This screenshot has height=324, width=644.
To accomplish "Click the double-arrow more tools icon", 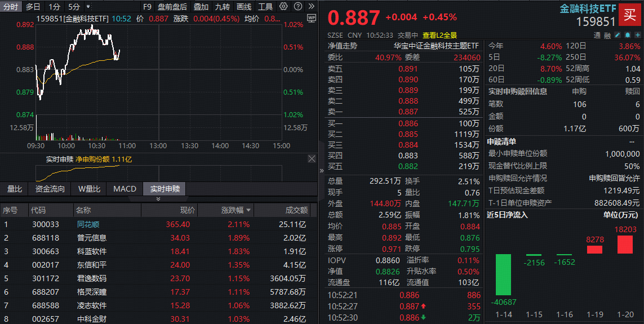I will click(312, 7).
